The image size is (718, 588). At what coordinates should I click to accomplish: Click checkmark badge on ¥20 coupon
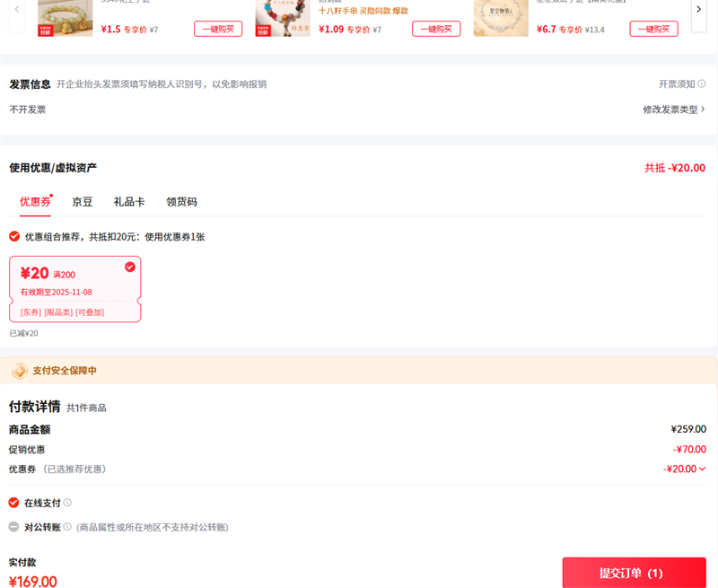[130, 267]
